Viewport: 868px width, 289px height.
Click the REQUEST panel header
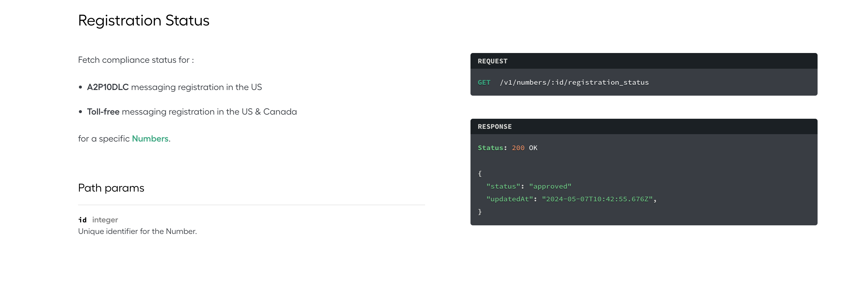coord(644,61)
